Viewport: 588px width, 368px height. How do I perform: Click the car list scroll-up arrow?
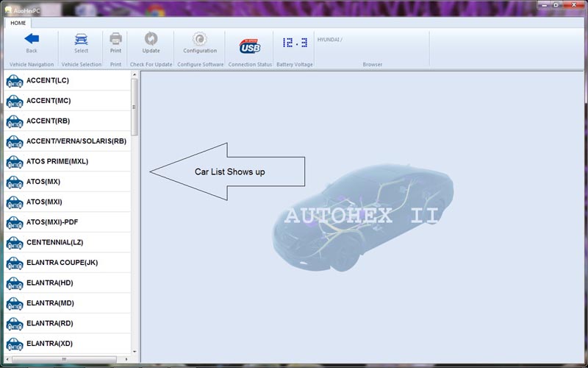coord(135,75)
